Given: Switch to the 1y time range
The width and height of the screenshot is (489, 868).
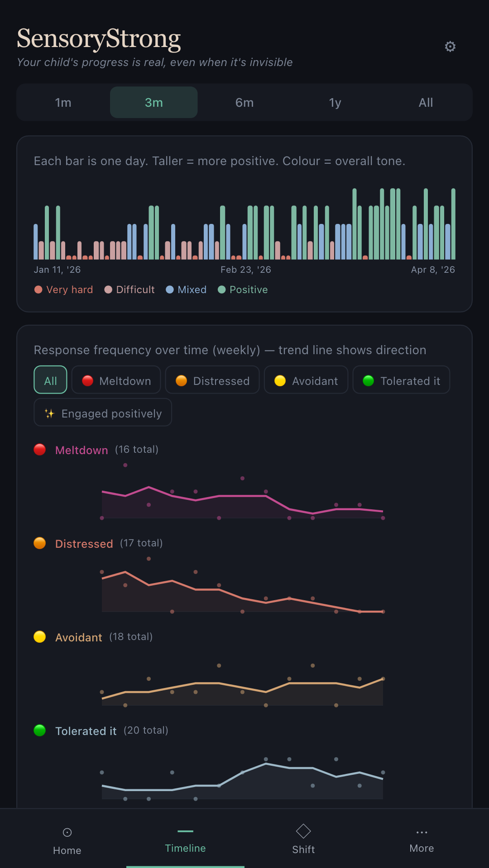Looking at the screenshot, I should pos(335,103).
